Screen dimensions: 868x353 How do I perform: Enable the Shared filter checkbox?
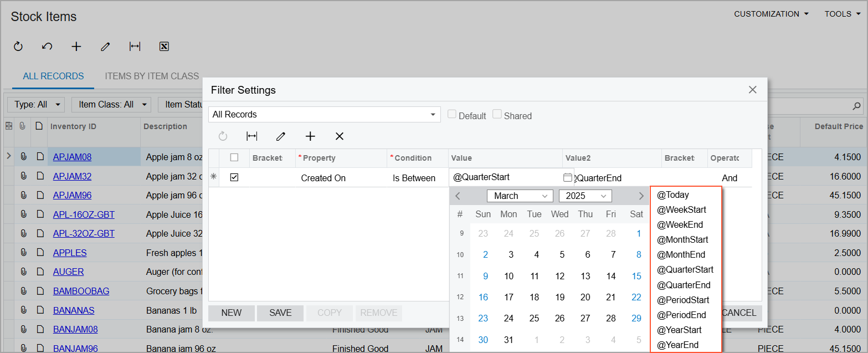(497, 115)
